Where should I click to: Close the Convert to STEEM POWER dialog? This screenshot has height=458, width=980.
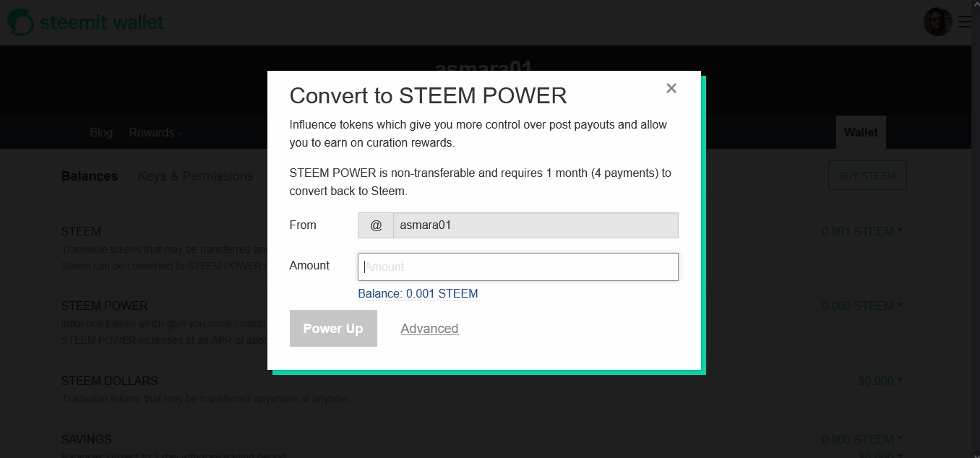pyautogui.click(x=671, y=88)
